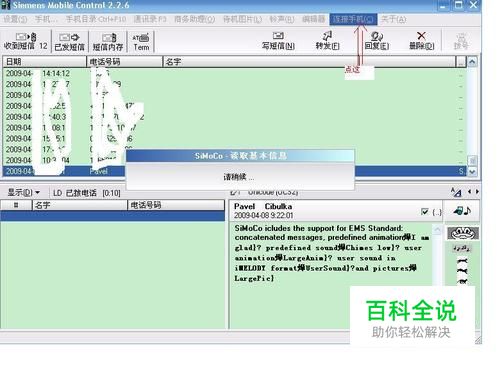This screenshot has height=371, width=500.
Task: Go to next message with right arrow
Action: (477, 192)
